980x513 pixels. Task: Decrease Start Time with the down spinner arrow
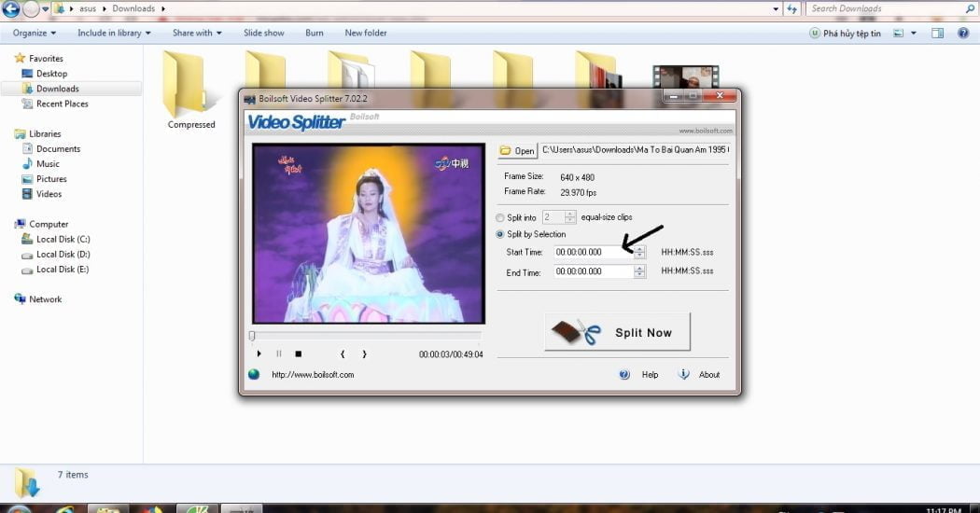coord(638,256)
